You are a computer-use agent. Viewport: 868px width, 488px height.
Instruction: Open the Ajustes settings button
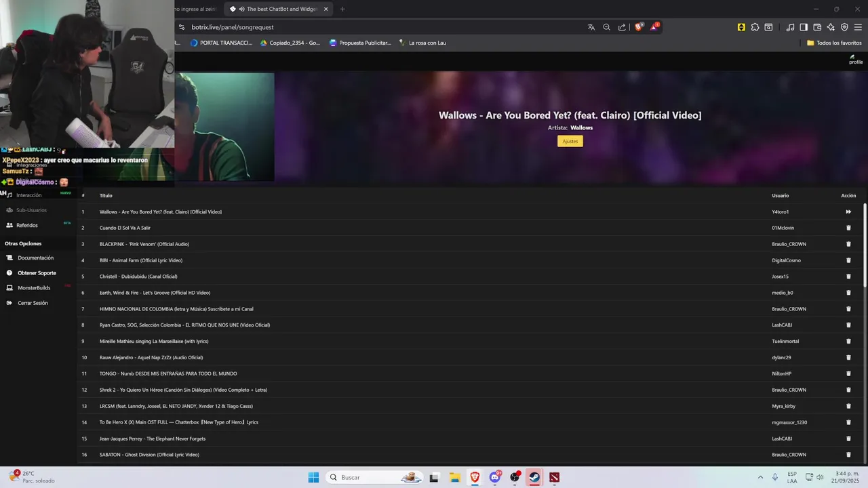click(570, 141)
